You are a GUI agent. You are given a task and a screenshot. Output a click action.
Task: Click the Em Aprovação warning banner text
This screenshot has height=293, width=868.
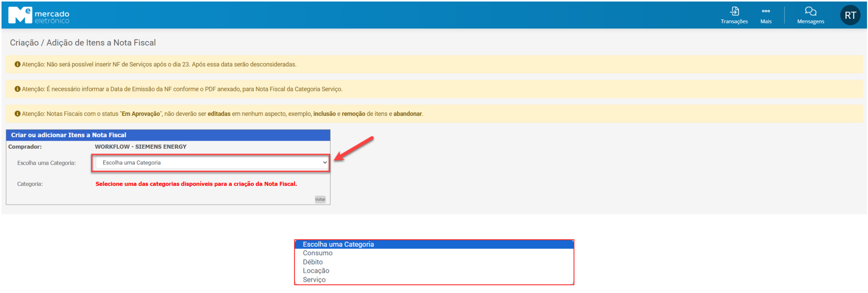click(x=222, y=114)
